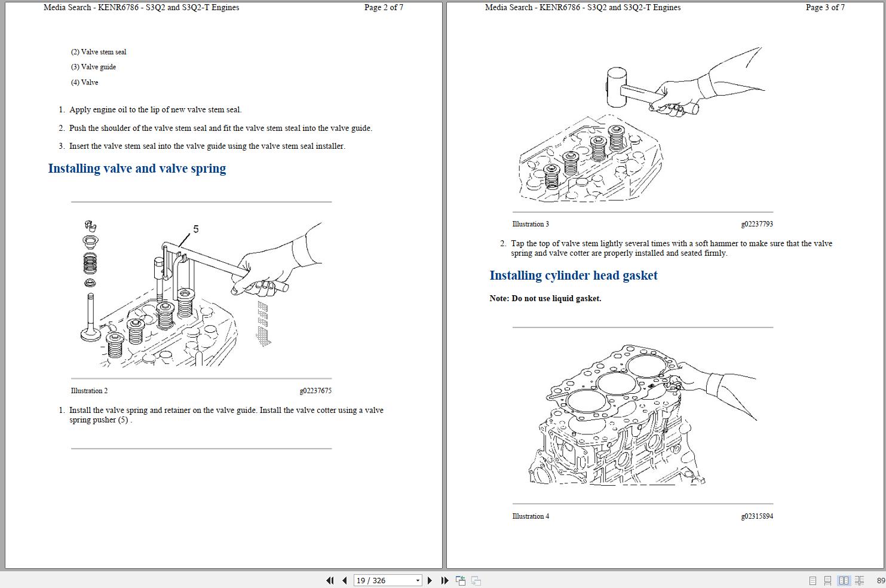
Task: Select continuous facing pages layout
Action: point(859,580)
